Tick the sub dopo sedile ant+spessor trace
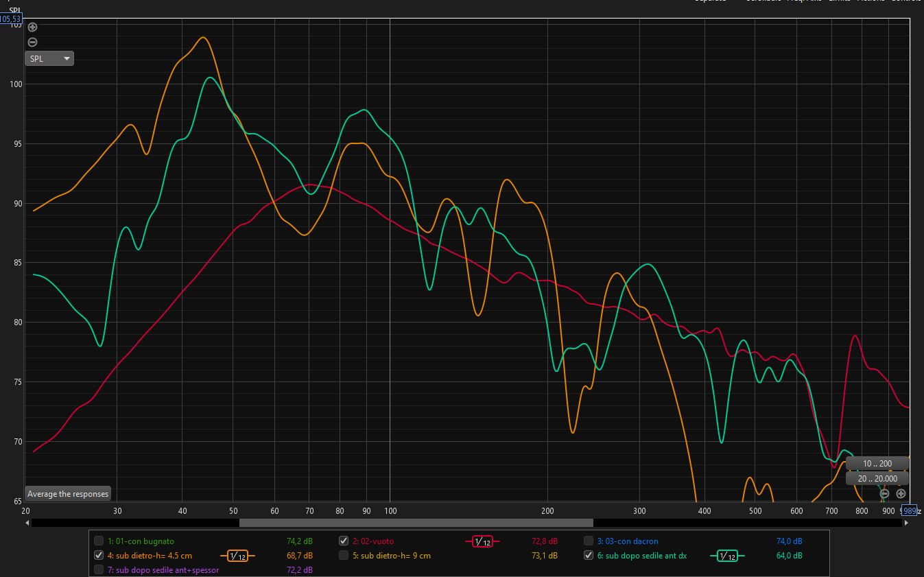The width and height of the screenshot is (924, 577). [x=99, y=570]
